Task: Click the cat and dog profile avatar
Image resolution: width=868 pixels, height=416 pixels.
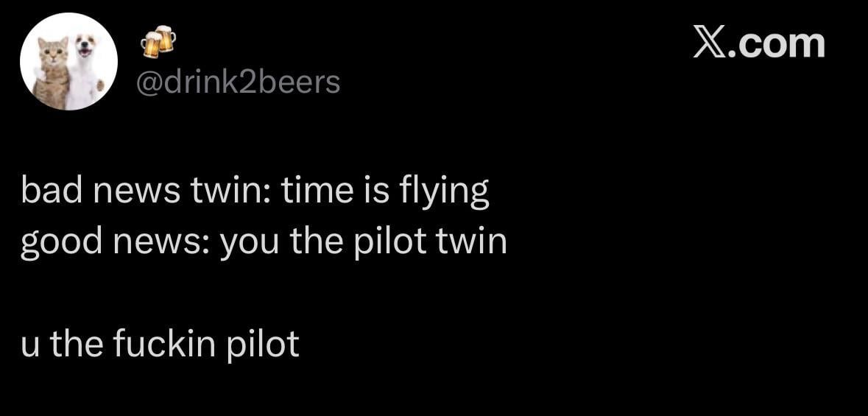Action: pos(68,62)
